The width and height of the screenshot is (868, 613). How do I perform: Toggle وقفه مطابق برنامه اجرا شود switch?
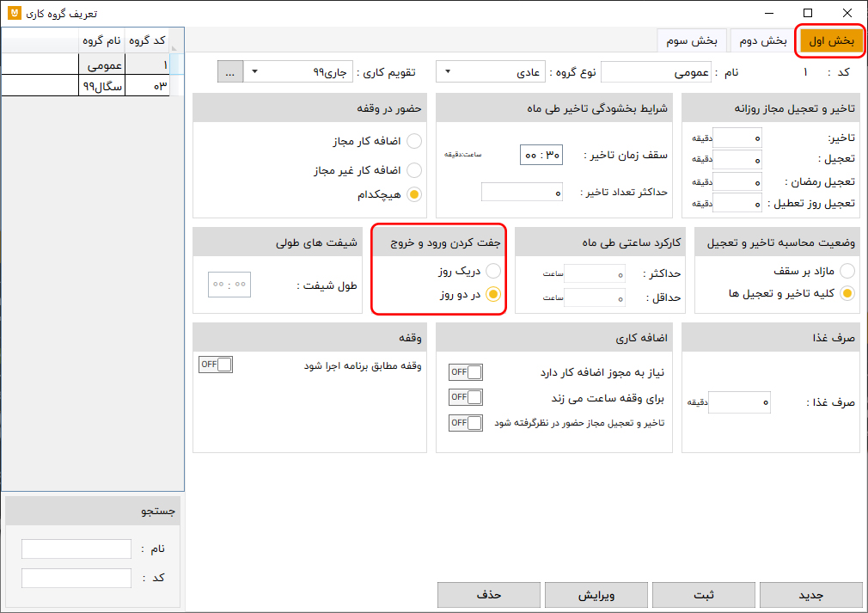(x=216, y=365)
